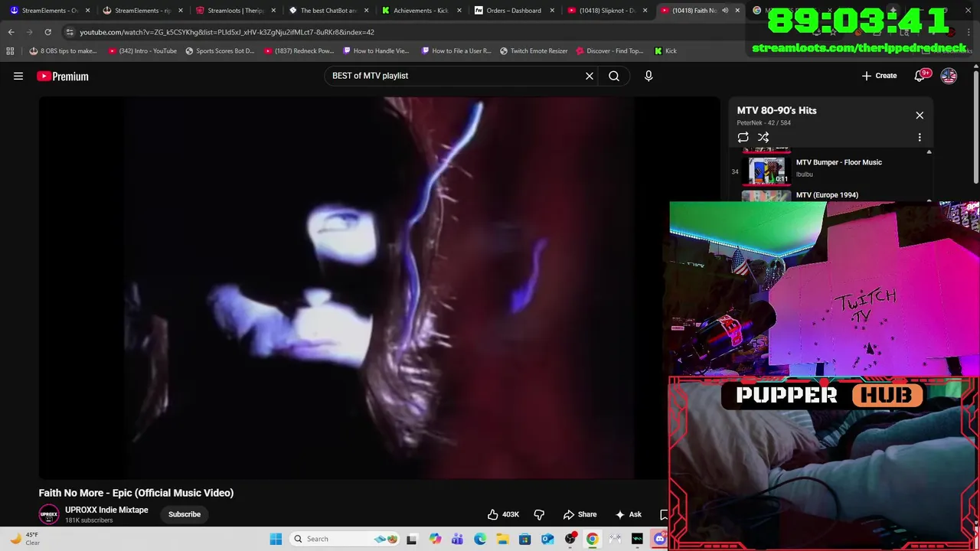
Task: Go to YouTube Premium home logo
Action: pyautogui.click(x=63, y=76)
